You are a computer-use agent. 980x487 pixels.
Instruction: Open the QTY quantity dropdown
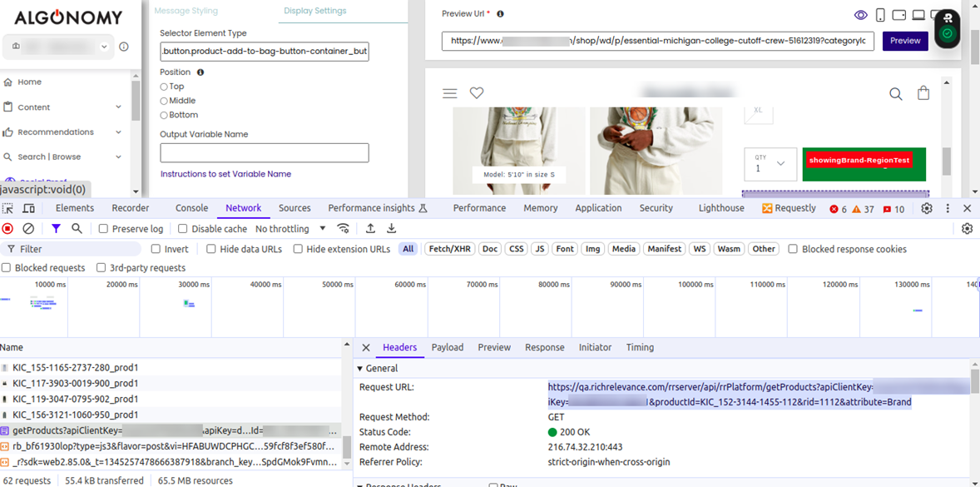(x=770, y=164)
